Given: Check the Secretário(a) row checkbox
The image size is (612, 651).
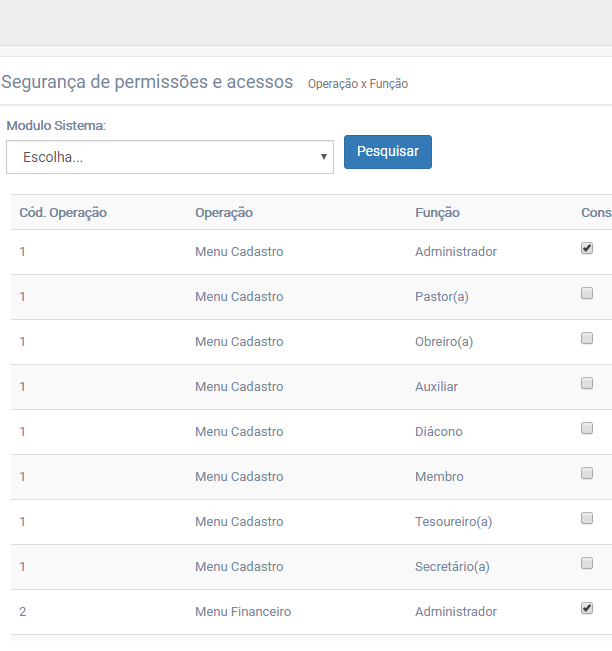Looking at the screenshot, I should 587,563.
